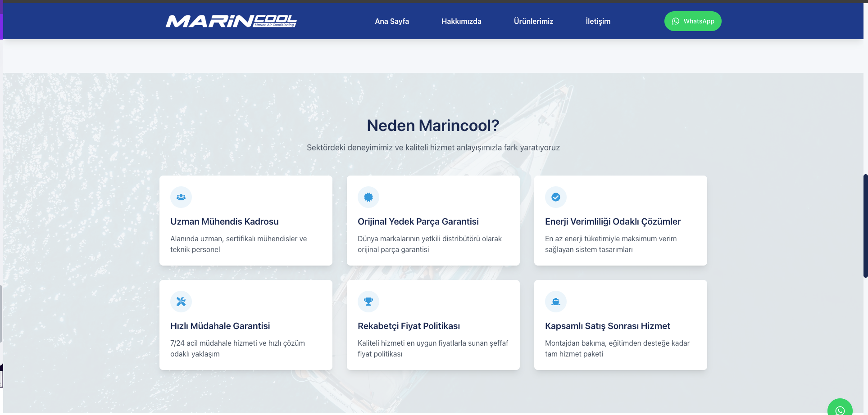Click the tools icon for Hızlı Müdahale

[x=181, y=302]
